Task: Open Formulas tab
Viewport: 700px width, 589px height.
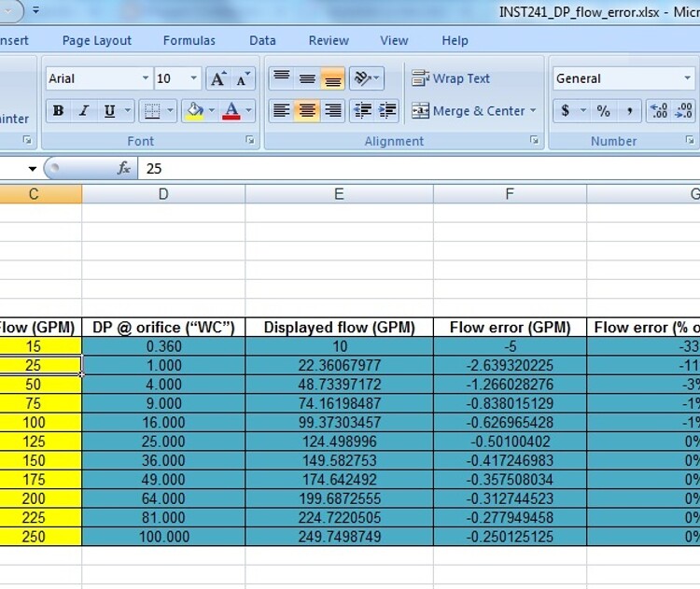Action: pos(189,41)
